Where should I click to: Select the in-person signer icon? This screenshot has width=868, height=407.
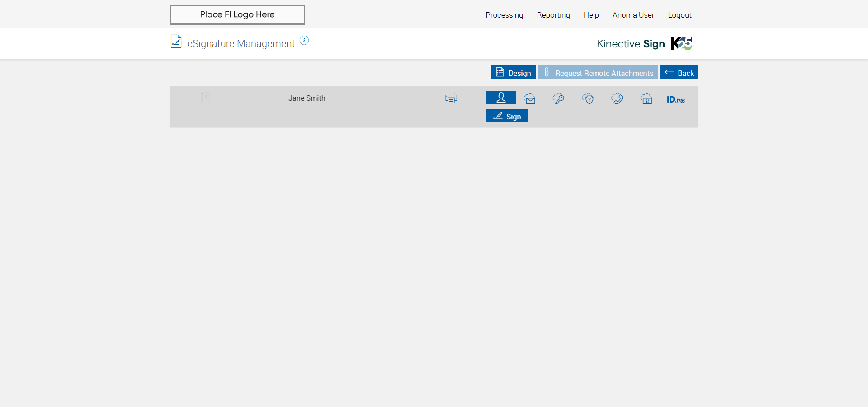tap(501, 98)
